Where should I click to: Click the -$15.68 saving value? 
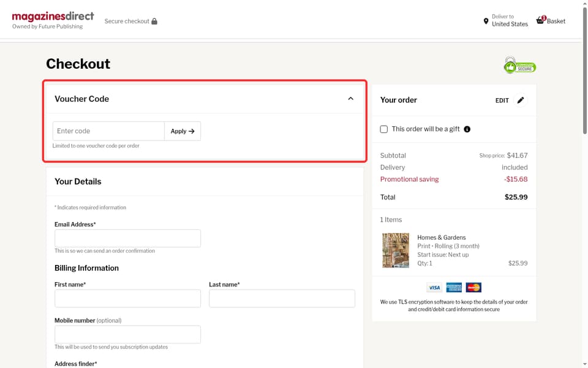pyautogui.click(x=516, y=179)
